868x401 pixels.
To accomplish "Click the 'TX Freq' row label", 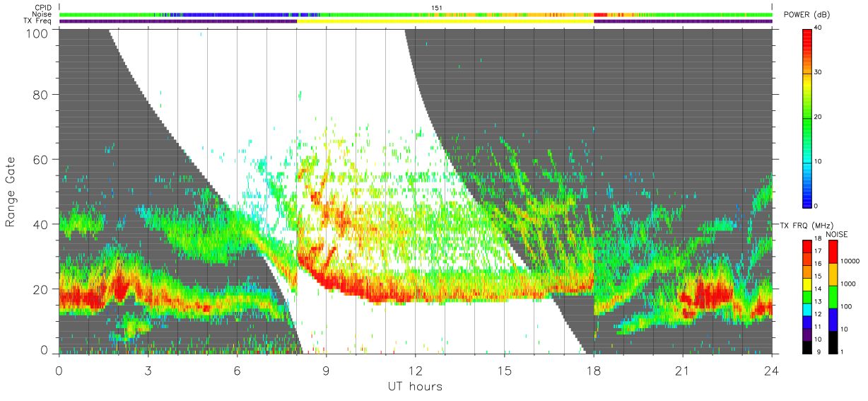I will [39, 21].
